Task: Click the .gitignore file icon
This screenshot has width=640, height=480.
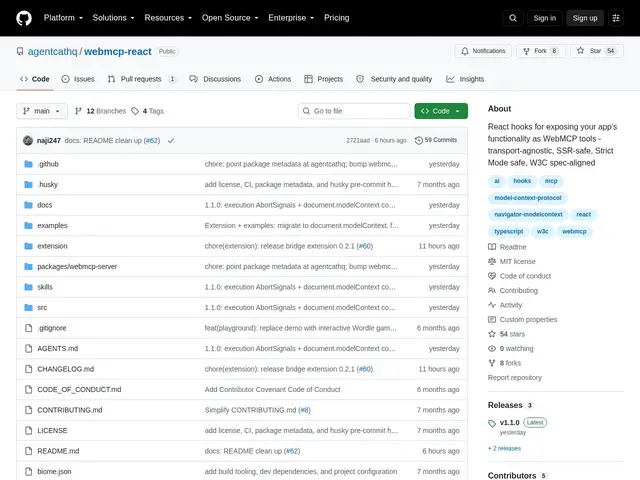Action: pos(28,328)
